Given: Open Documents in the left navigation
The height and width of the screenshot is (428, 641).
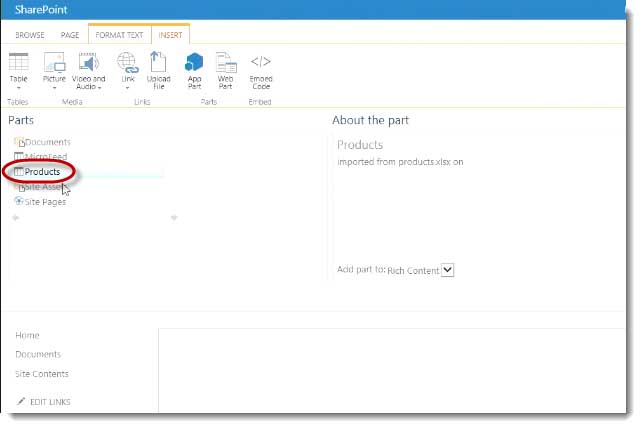Looking at the screenshot, I should [38, 354].
